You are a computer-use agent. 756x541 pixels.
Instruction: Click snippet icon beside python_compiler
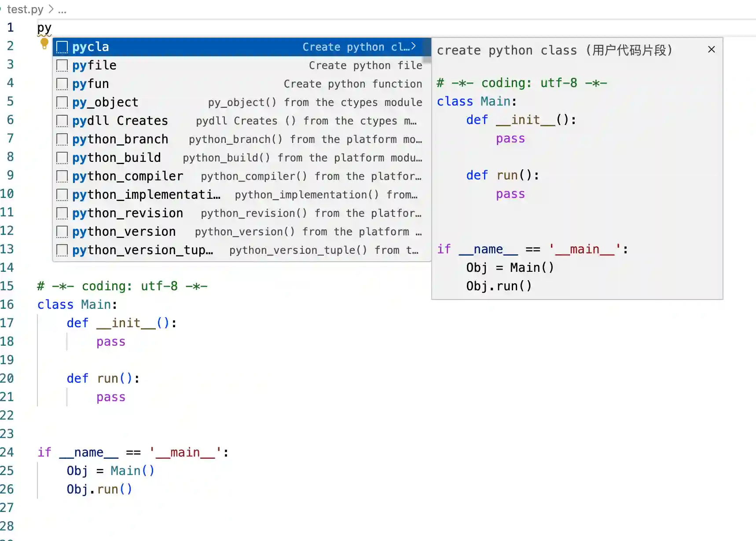(x=62, y=176)
